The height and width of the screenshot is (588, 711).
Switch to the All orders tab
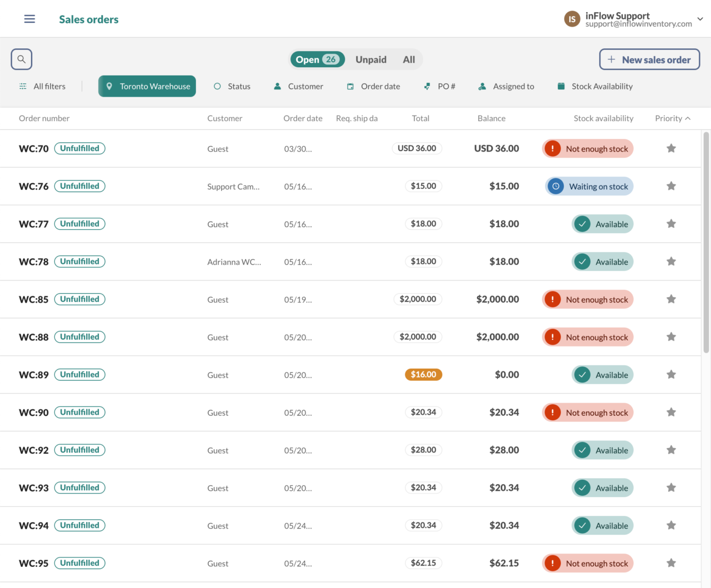click(409, 59)
